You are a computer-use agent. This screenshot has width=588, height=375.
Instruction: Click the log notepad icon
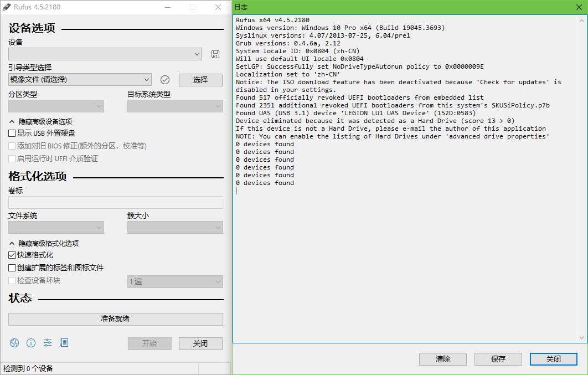64,343
